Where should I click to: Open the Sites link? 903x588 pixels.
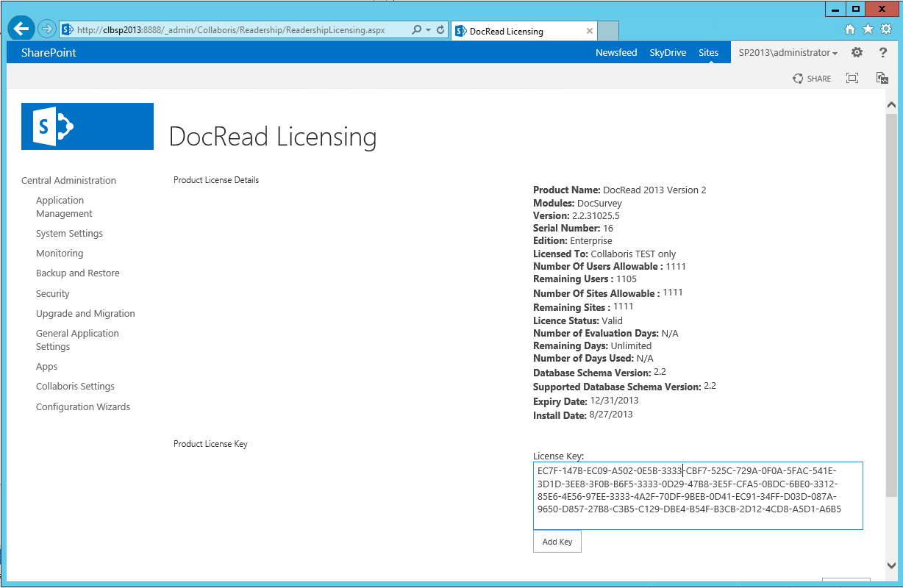tap(708, 53)
